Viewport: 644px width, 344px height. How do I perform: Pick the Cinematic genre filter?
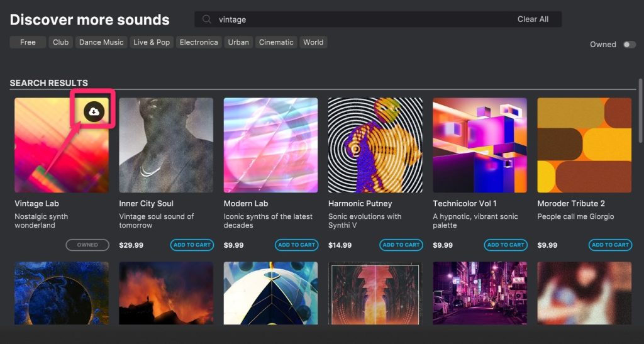point(276,42)
